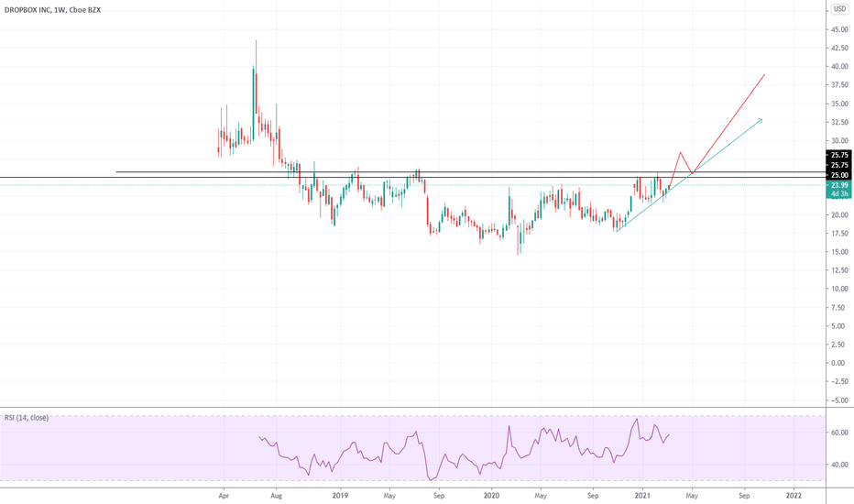This screenshot has width=854, height=504.
Task: Click the 12.50 price axis label
Action: point(839,270)
